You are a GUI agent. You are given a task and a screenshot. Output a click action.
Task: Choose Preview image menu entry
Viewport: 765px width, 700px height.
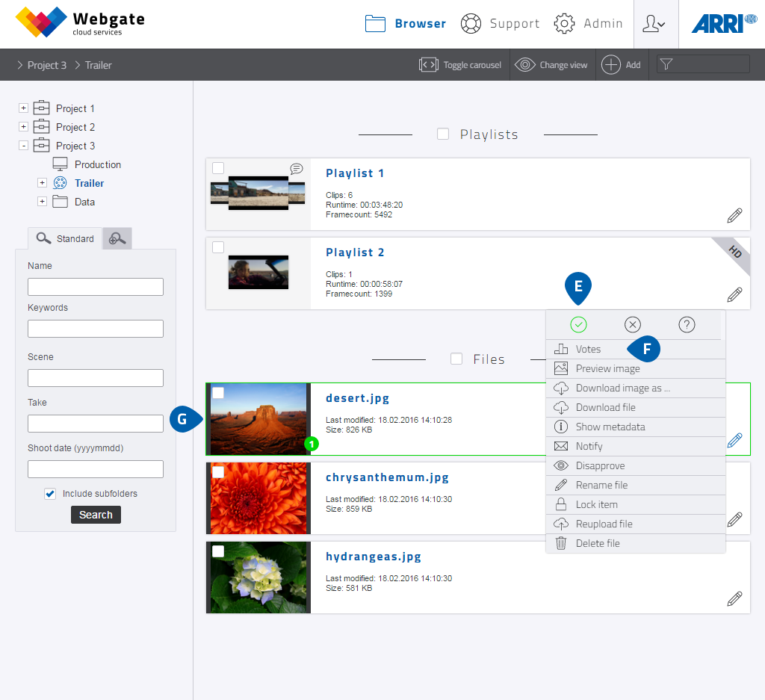(635, 369)
